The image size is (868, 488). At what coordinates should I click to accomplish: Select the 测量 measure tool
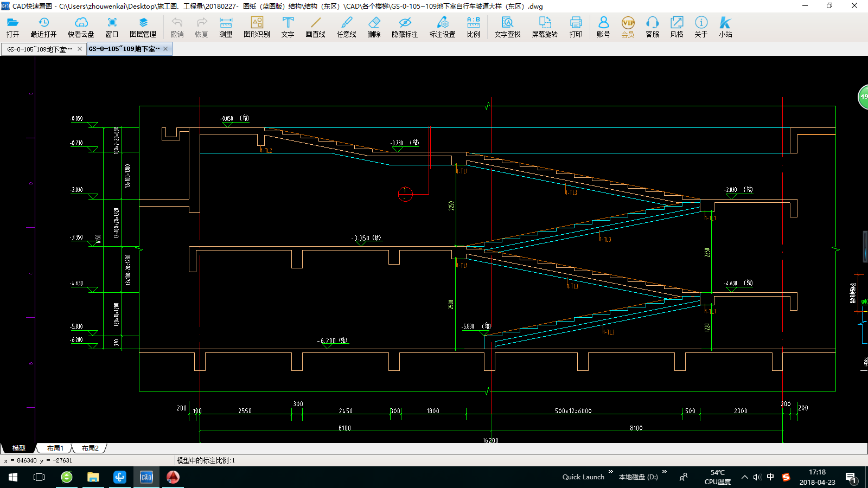tap(226, 27)
